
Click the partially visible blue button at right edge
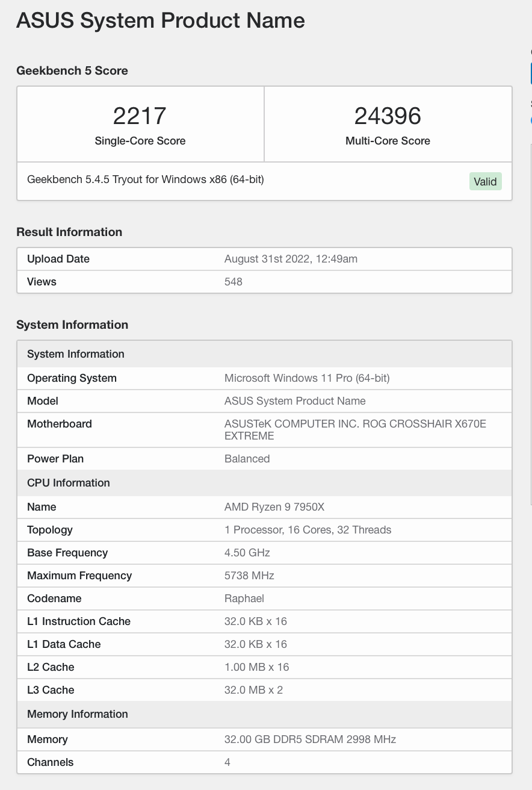(530, 73)
